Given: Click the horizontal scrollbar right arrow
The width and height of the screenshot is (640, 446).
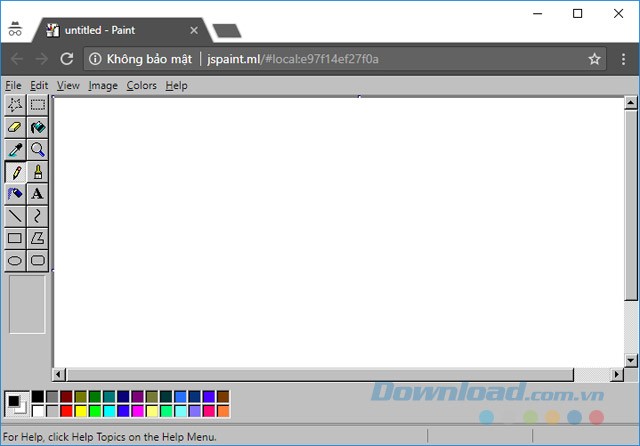Looking at the screenshot, I should tap(617, 374).
